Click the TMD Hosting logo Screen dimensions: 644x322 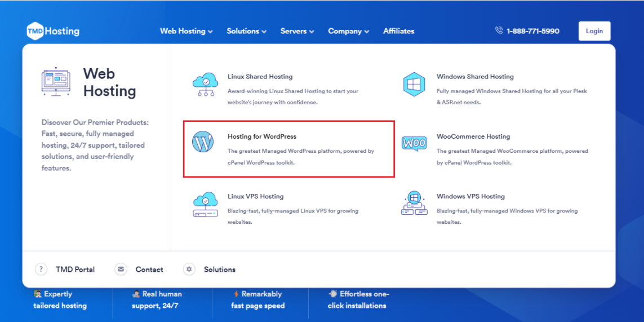point(53,31)
